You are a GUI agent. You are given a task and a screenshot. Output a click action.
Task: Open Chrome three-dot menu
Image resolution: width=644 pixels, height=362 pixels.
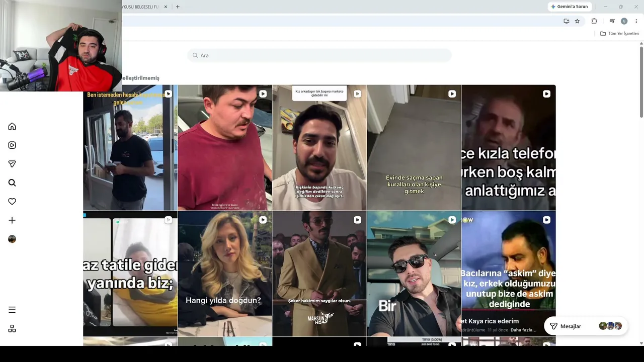tap(636, 21)
